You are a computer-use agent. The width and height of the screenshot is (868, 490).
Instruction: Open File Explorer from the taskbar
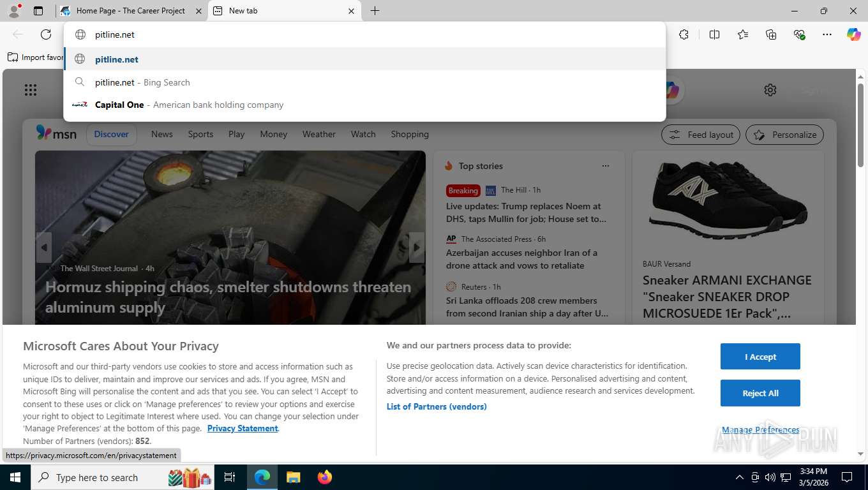293,477
